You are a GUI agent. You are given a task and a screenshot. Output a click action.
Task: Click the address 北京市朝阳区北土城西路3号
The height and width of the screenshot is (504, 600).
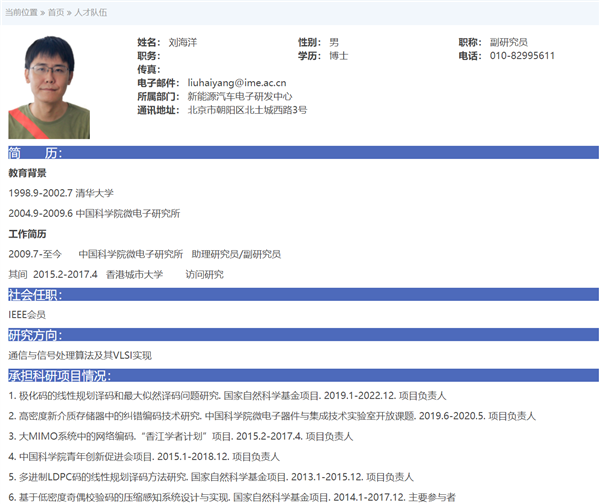tap(247, 110)
